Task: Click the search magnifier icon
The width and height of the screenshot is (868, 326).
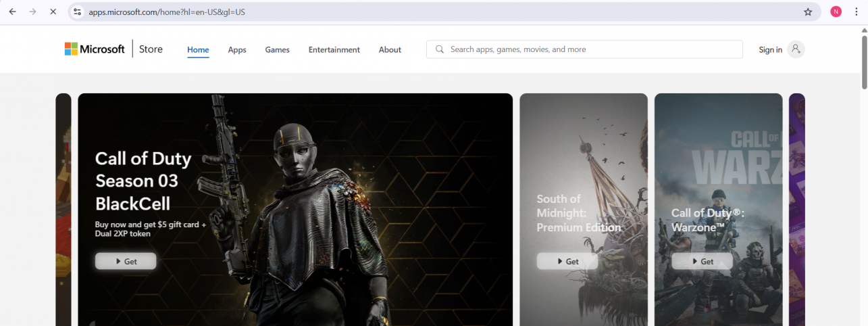Action: (x=440, y=49)
